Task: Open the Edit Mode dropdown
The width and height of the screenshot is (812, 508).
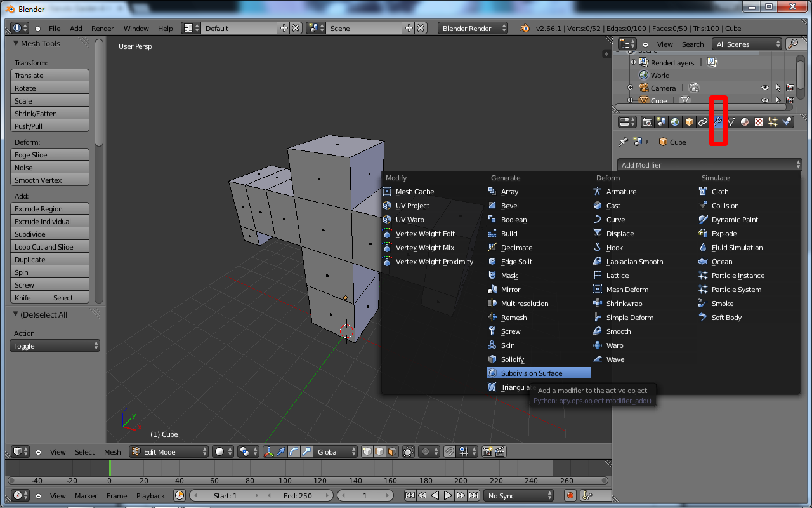Action: point(168,451)
